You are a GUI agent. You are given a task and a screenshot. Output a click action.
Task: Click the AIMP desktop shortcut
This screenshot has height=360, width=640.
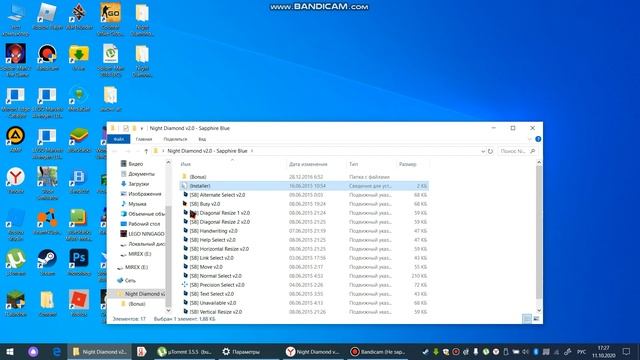[x=16, y=140]
